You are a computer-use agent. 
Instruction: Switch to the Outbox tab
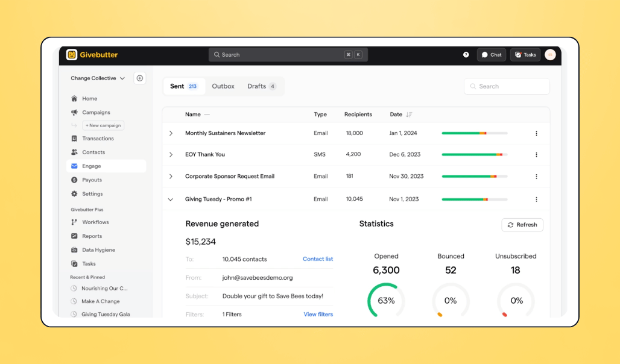coord(223,86)
